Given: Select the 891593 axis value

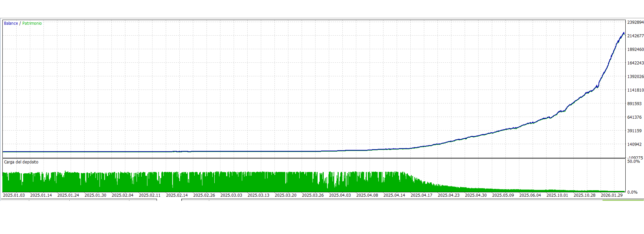Looking at the screenshot, I should click(x=634, y=104).
